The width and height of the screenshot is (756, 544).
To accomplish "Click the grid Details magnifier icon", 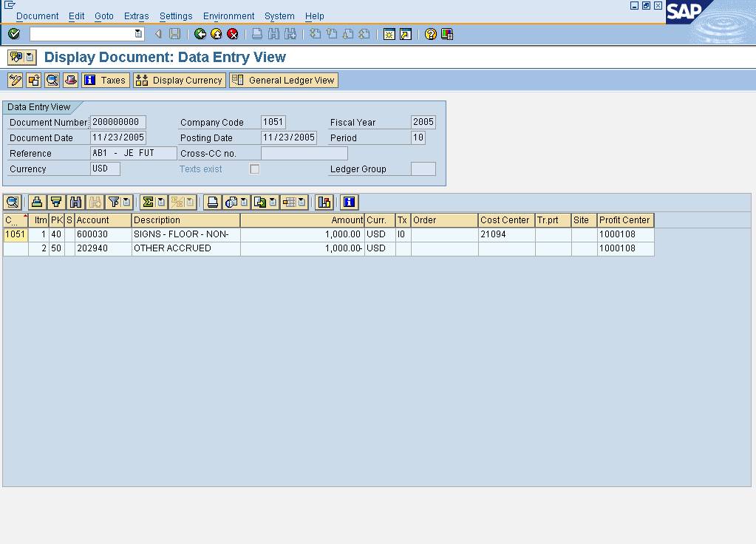I will coord(13,202).
